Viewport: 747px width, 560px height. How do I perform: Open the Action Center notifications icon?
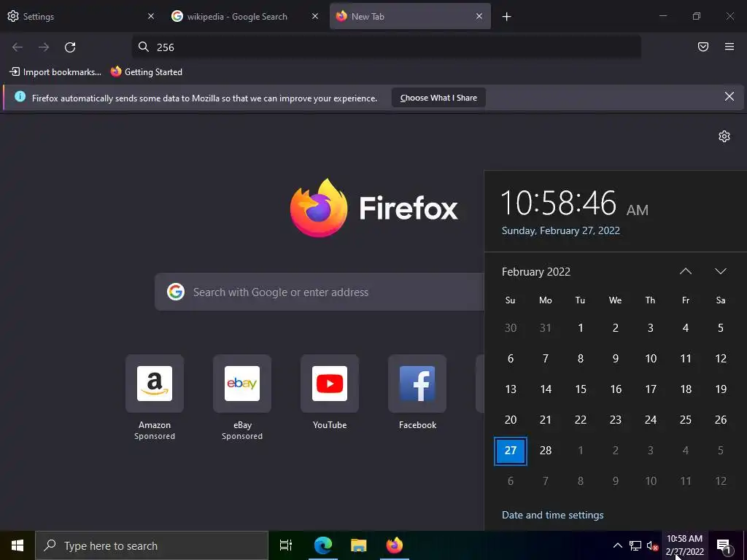(x=724, y=545)
